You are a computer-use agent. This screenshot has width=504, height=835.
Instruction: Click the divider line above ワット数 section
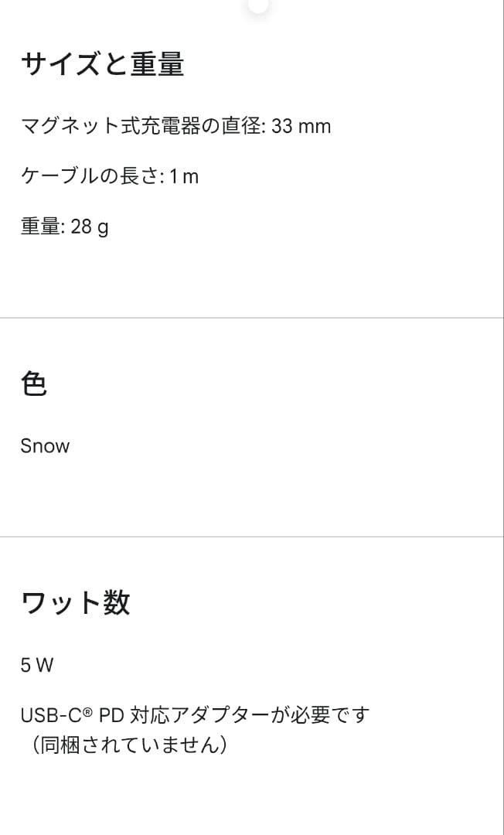(x=252, y=537)
